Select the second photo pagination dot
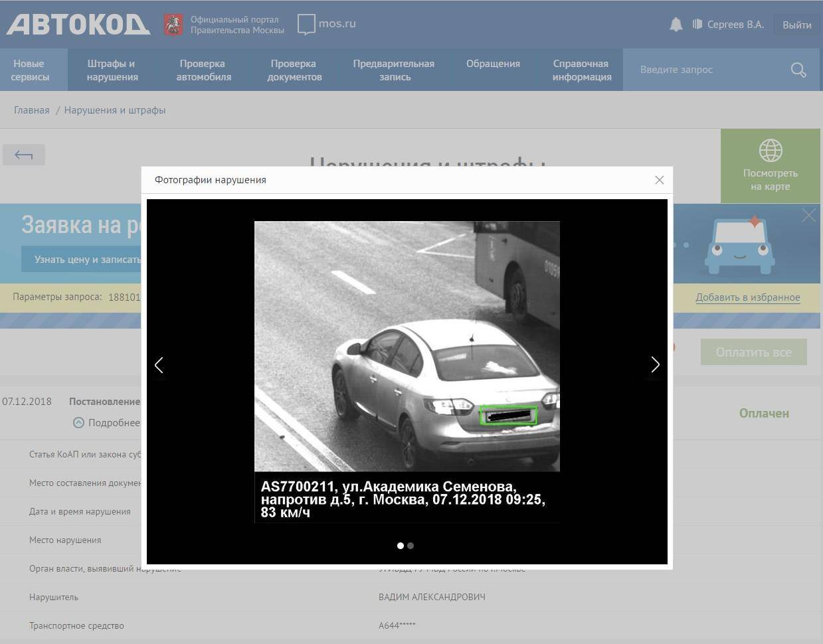The image size is (823, 644). pos(411,546)
